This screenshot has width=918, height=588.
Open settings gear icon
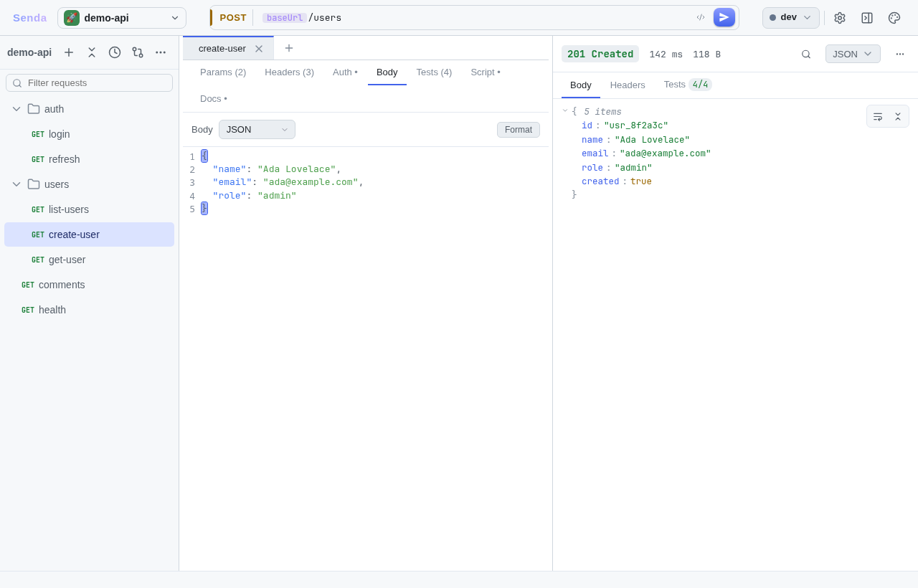point(840,18)
